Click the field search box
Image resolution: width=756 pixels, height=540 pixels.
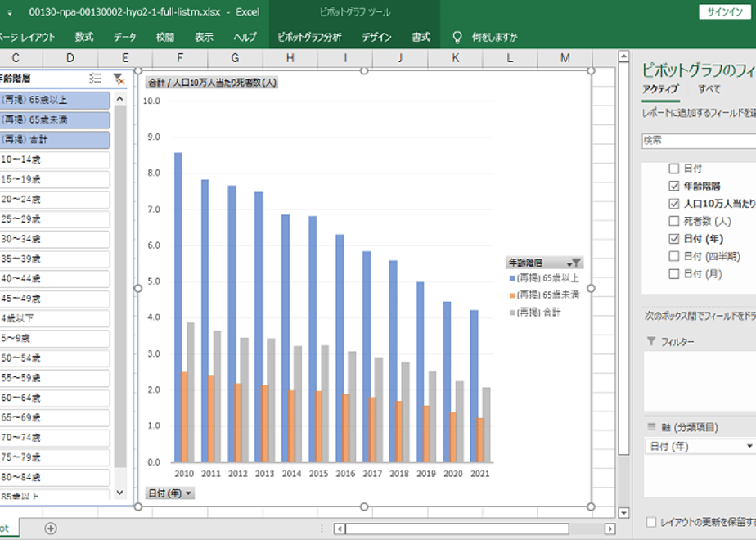(699, 140)
